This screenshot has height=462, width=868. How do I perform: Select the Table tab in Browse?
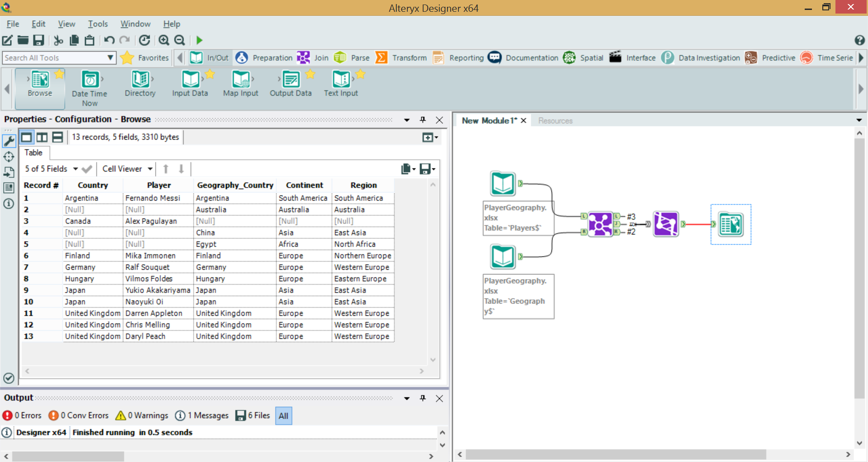pos(33,153)
